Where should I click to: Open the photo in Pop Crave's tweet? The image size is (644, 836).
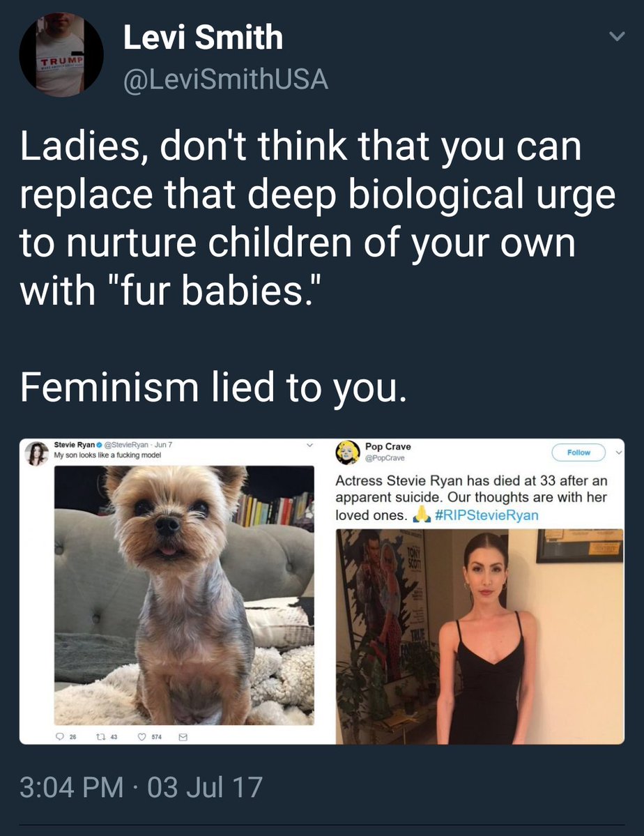[x=480, y=636]
